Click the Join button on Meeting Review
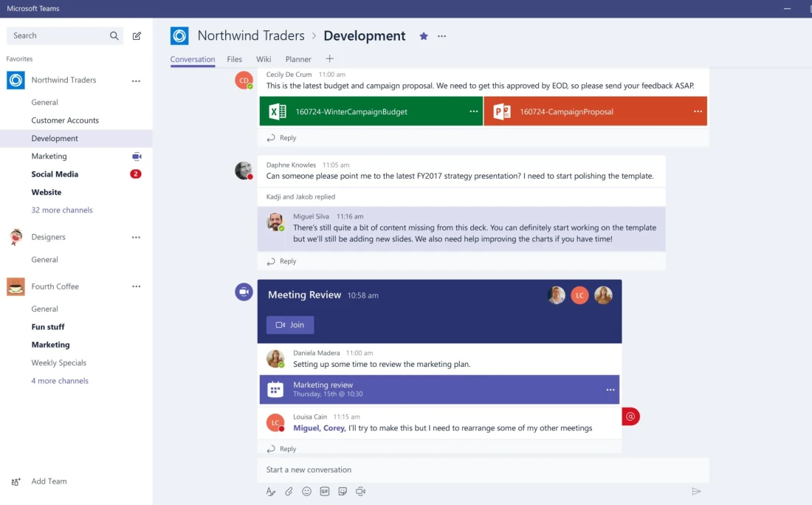 pyautogui.click(x=289, y=325)
